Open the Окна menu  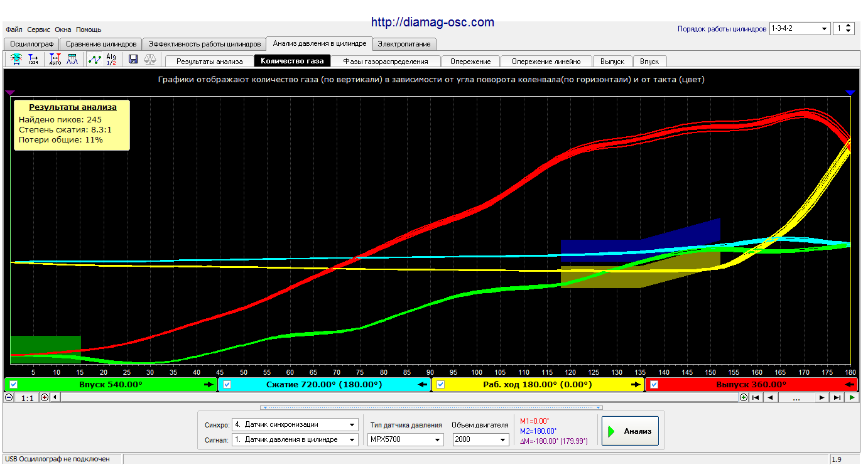(x=63, y=30)
